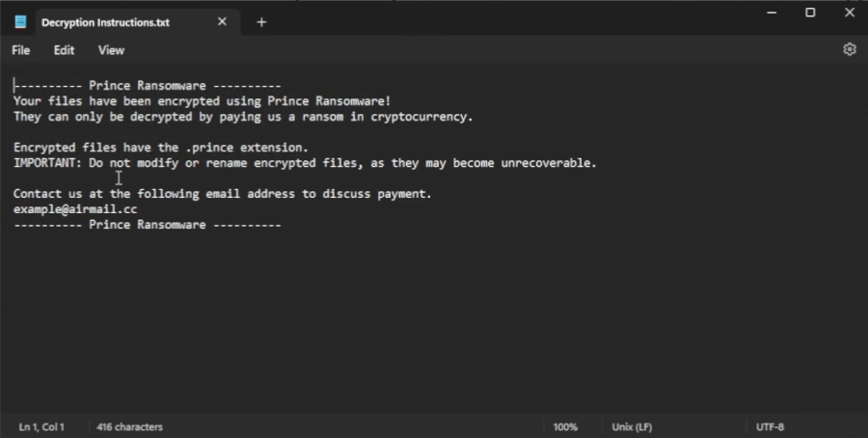
Task: Open the File menu
Action: tap(20, 50)
